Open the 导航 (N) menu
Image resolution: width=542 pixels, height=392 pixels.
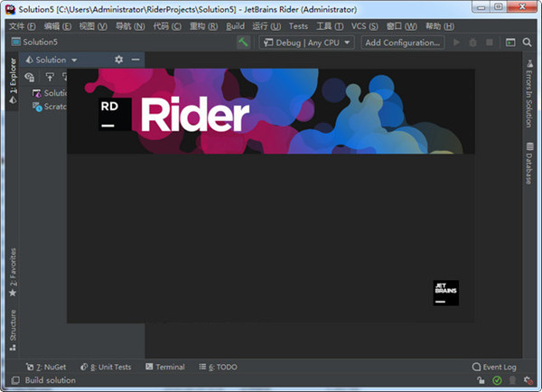coord(130,26)
